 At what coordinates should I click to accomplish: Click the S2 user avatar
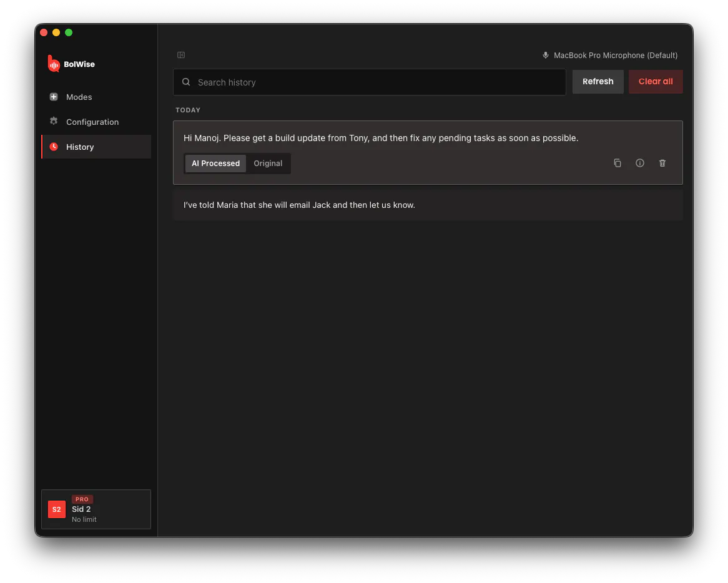click(57, 509)
